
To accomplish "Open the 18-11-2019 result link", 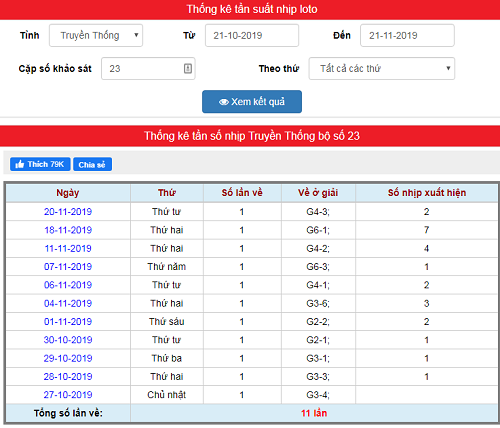I will click(68, 230).
